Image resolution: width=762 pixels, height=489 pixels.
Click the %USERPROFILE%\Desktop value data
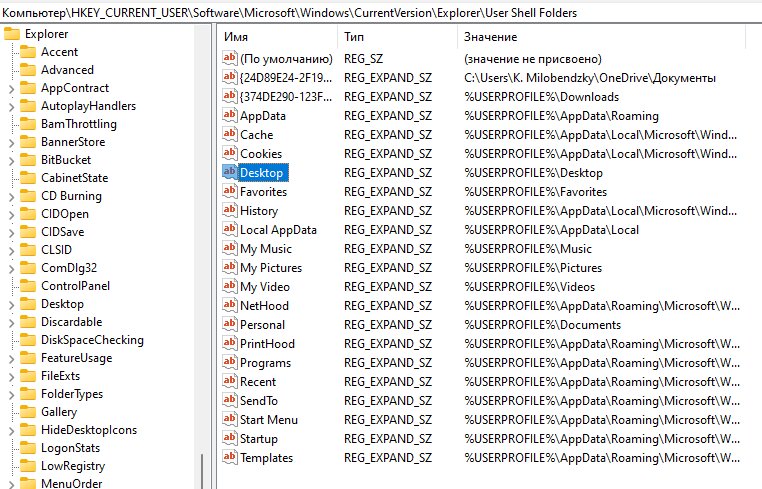pos(533,173)
